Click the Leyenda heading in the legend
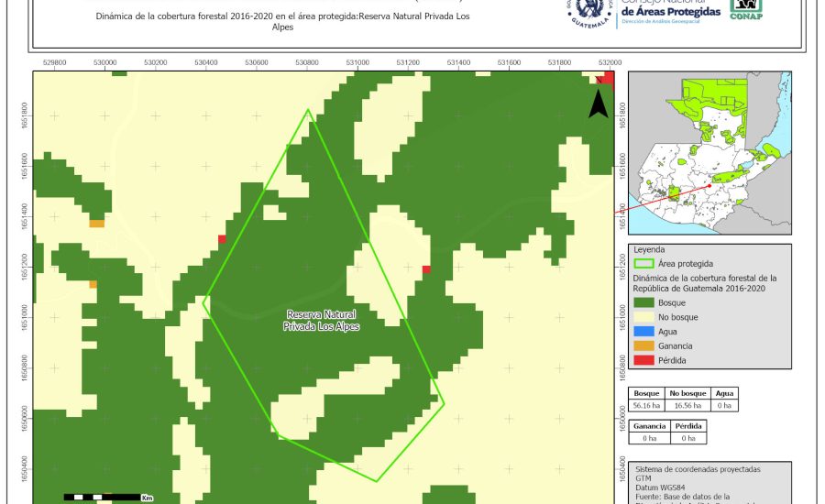 pyautogui.click(x=648, y=249)
